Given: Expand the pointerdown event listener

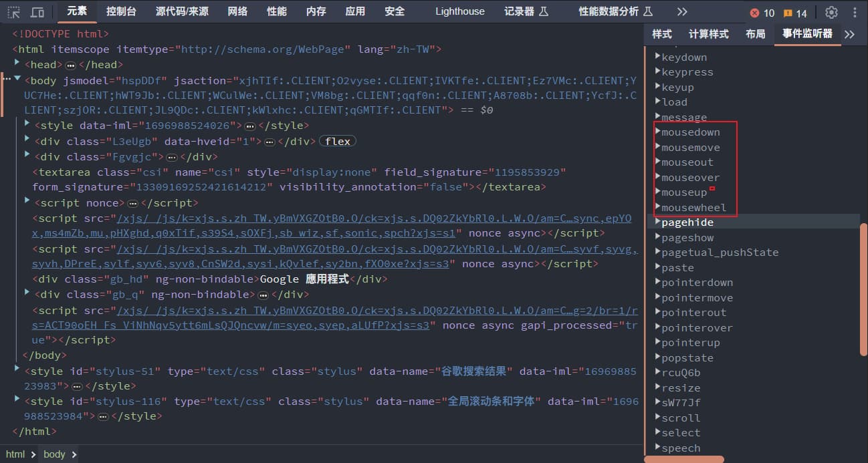Looking at the screenshot, I should [x=658, y=282].
